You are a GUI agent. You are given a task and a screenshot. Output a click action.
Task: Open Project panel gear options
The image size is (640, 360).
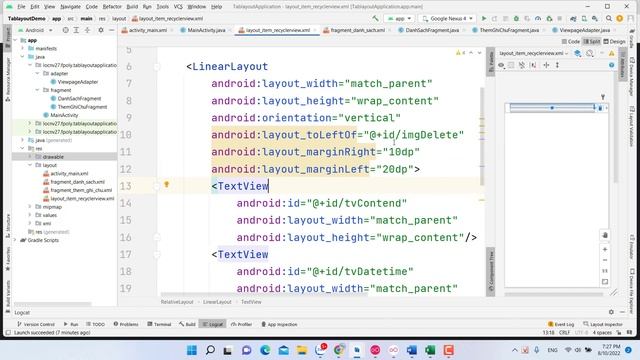[x=101, y=30]
